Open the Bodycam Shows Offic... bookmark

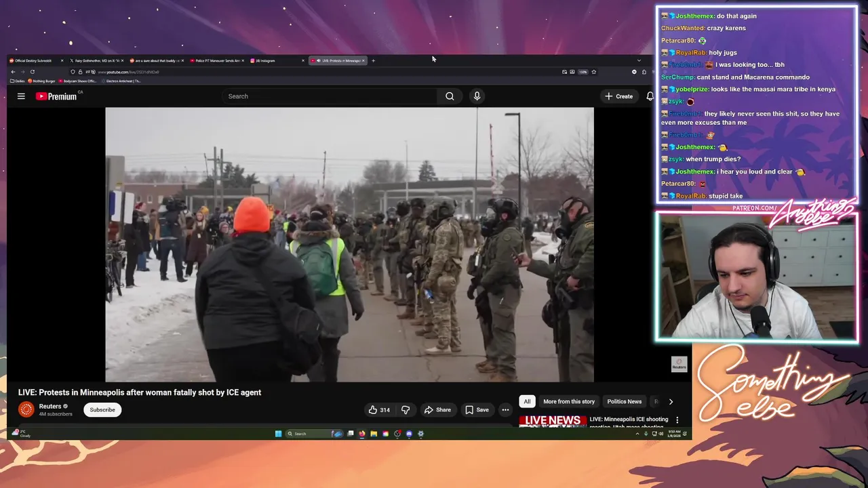77,81
